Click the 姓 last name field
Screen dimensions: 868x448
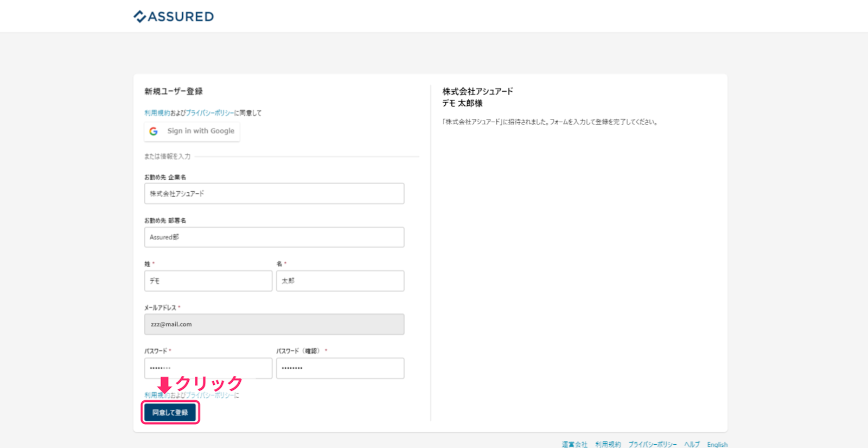[x=208, y=281]
